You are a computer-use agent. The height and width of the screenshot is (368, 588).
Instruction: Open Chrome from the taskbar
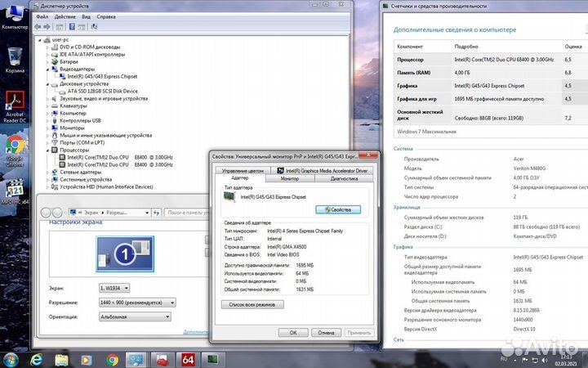[x=112, y=360]
